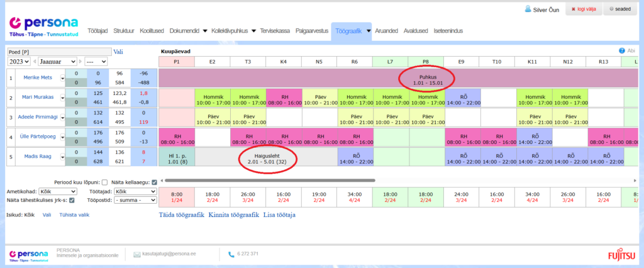644x268 pixels.
Task: Uncheck the Näita kellaaegu checkbox
Action: tap(154, 182)
